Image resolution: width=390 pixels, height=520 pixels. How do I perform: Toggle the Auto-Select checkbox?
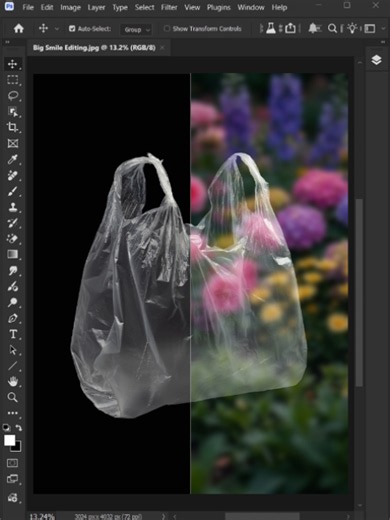(72, 29)
